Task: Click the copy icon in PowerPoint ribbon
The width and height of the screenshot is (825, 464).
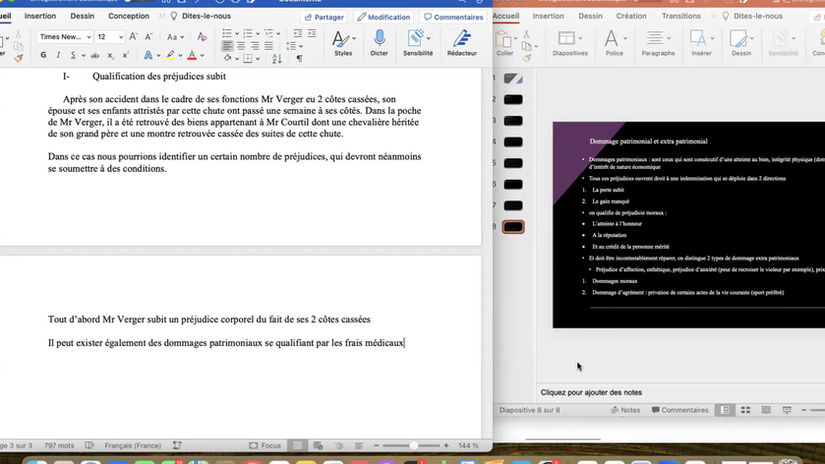Action: point(526,46)
